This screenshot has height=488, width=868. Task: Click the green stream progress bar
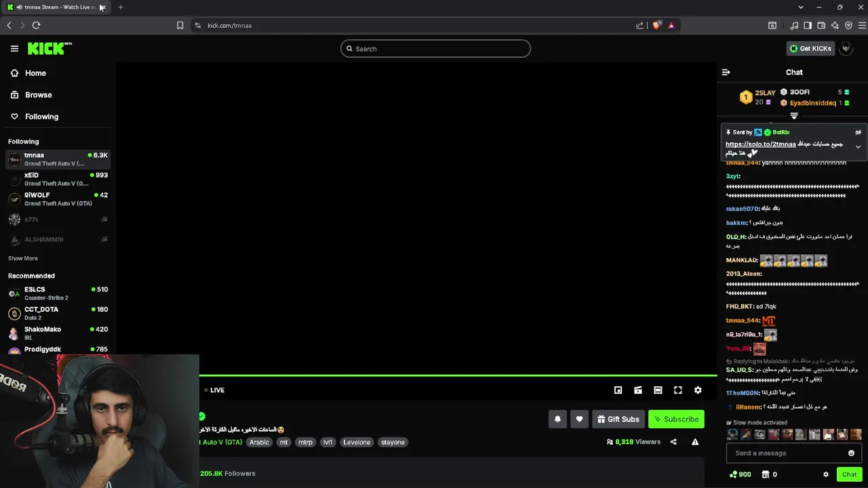[458, 375]
